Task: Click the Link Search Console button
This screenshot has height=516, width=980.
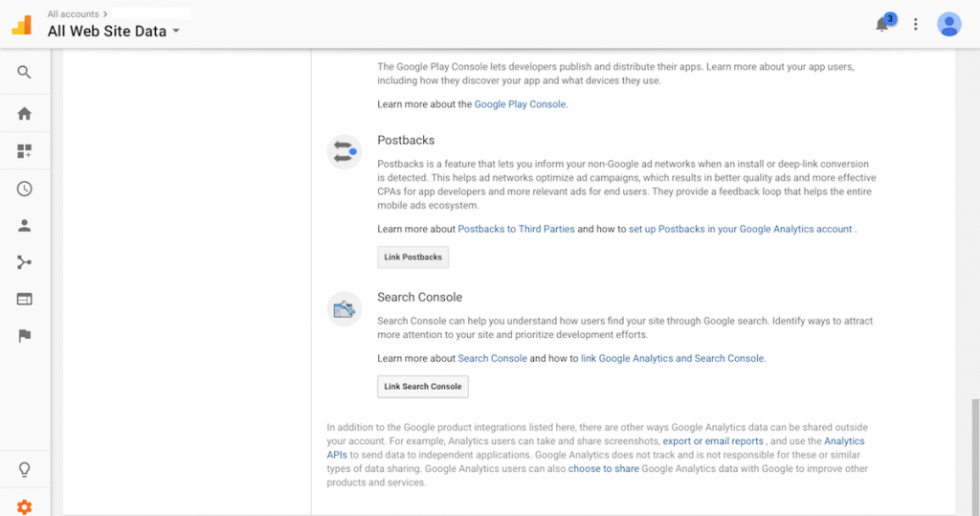Action: [422, 387]
